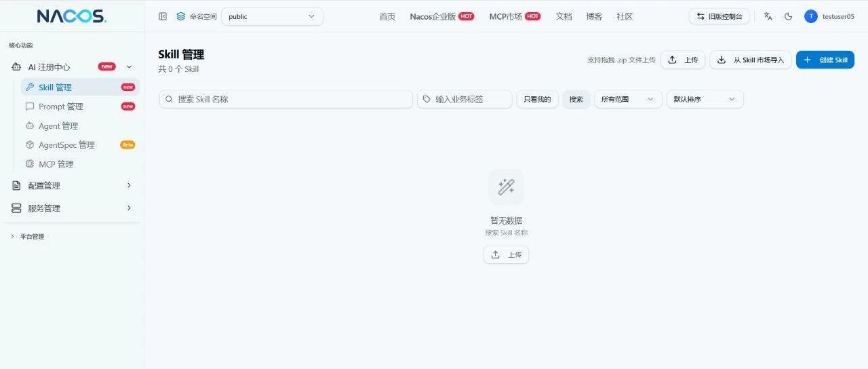
Task: Click the Nacos logo
Action: point(72,16)
